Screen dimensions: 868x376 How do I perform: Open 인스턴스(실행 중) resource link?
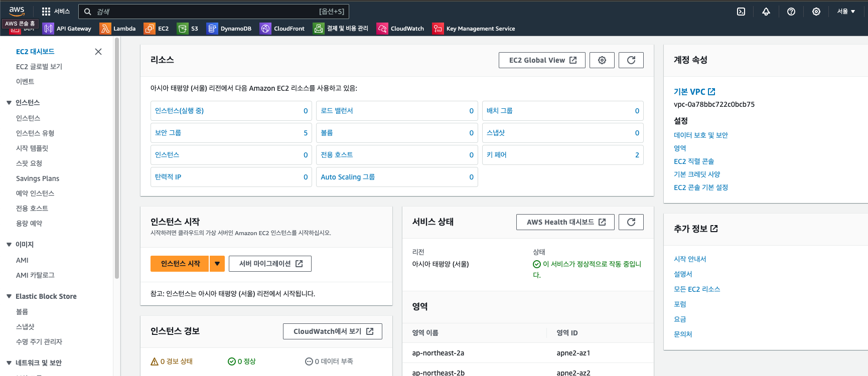(179, 111)
